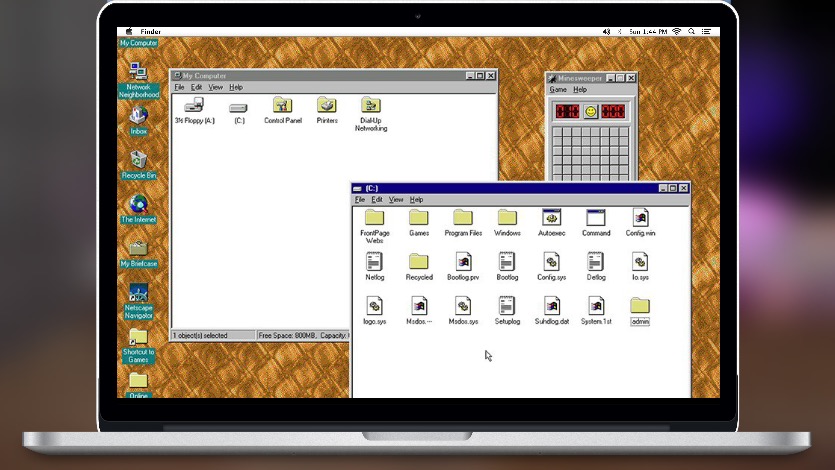Image resolution: width=835 pixels, height=470 pixels.
Task: Open Edit menu in My Computer window
Action: tap(196, 87)
